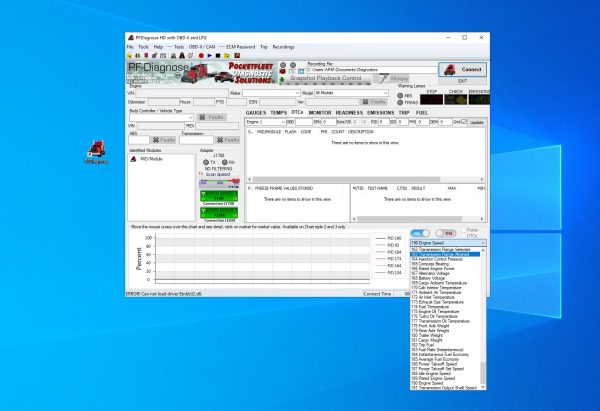The image size is (600, 411).
Task: Click the TRANS warning lamp indicator
Action: point(400,102)
